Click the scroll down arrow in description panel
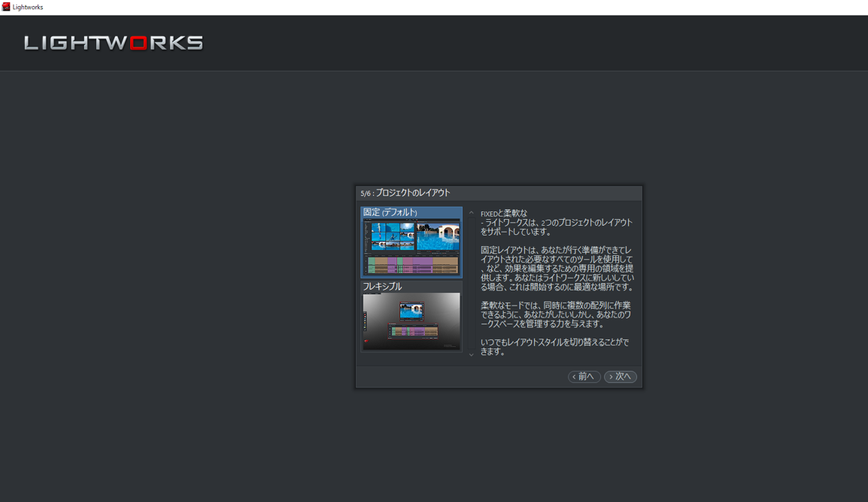Image resolution: width=868 pixels, height=502 pixels. coord(471,354)
